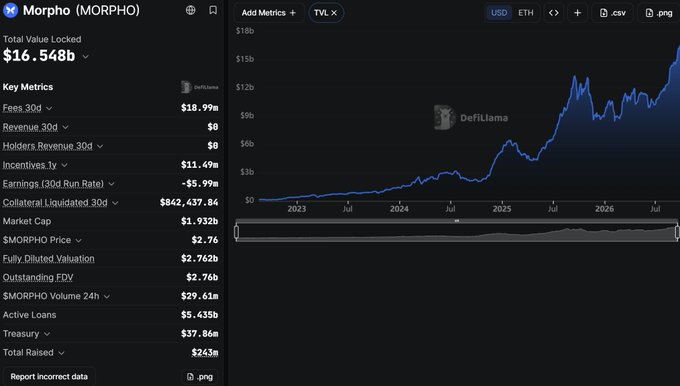This screenshot has width=680, height=386.
Task: Open the Morpho website globe icon
Action: pos(190,10)
